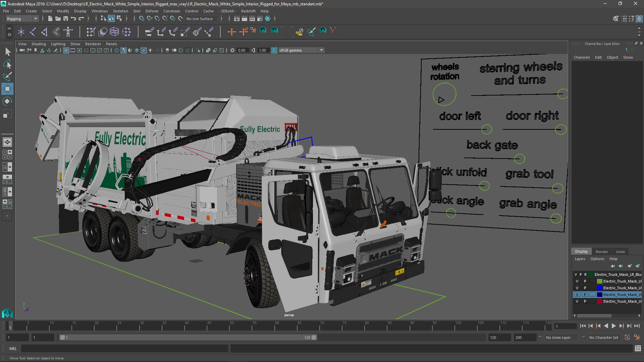The height and width of the screenshot is (362, 644).
Task: Toggle smooth shade all cube icon
Action: [123, 50]
